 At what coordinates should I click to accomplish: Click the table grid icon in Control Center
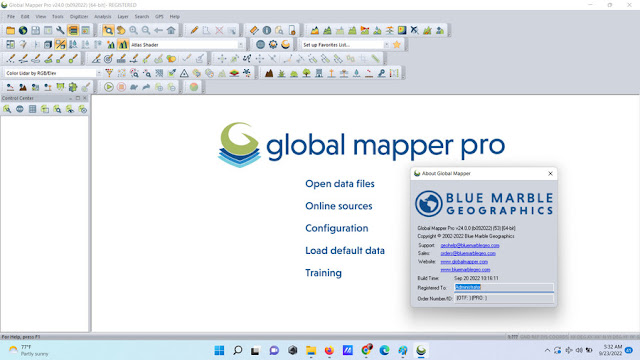coord(32,109)
